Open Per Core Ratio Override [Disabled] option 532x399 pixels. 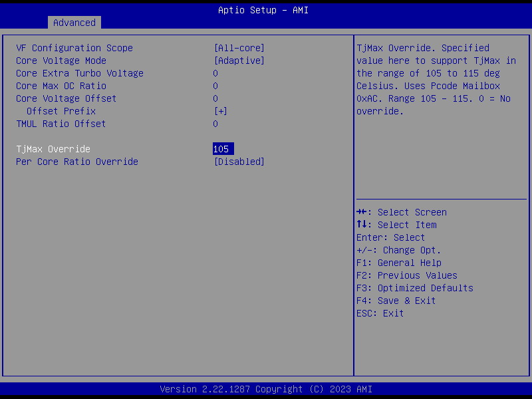239,162
